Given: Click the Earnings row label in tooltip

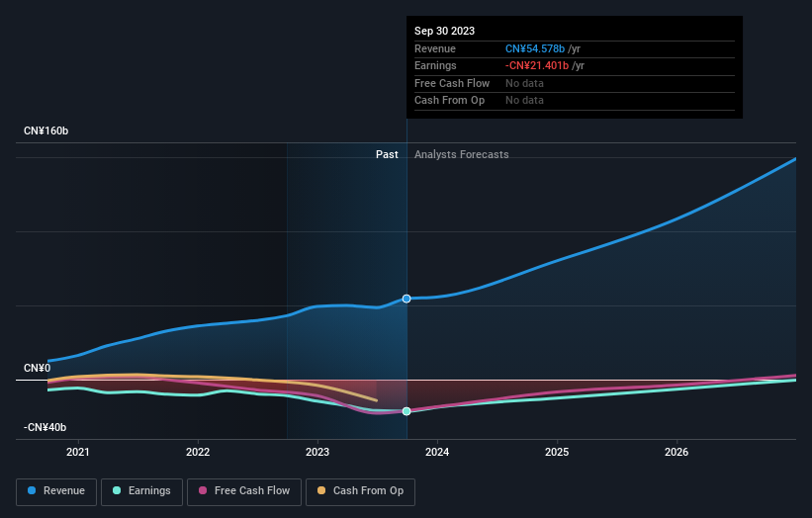Looking at the screenshot, I should 435,65.
